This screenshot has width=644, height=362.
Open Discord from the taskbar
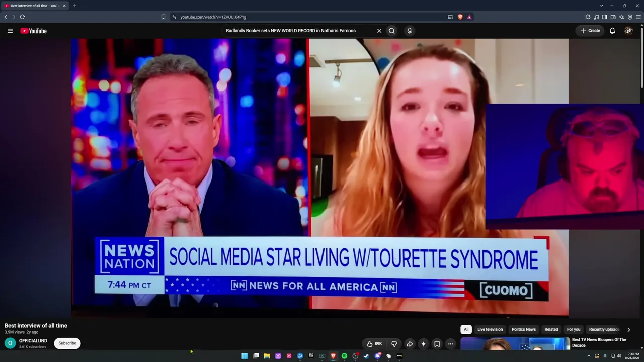[x=377, y=356]
